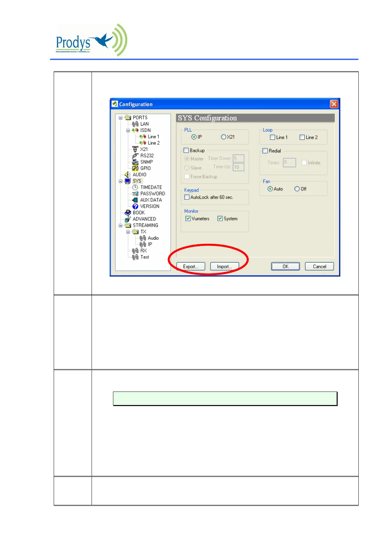Collapse the TX tree node
Screen dimensions: 392x555
tap(128, 232)
